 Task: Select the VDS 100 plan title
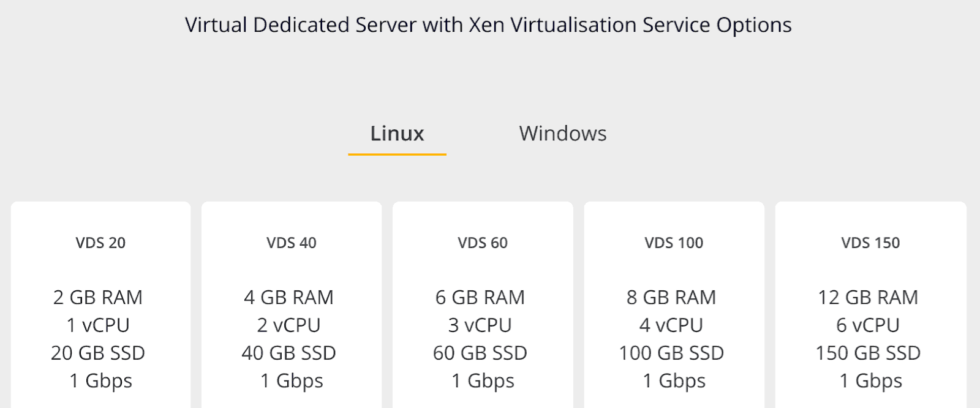click(x=674, y=243)
